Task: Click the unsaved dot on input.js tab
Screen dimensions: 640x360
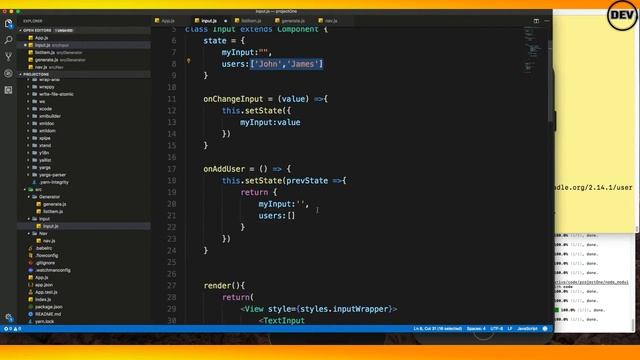Action: [x=225, y=21]
